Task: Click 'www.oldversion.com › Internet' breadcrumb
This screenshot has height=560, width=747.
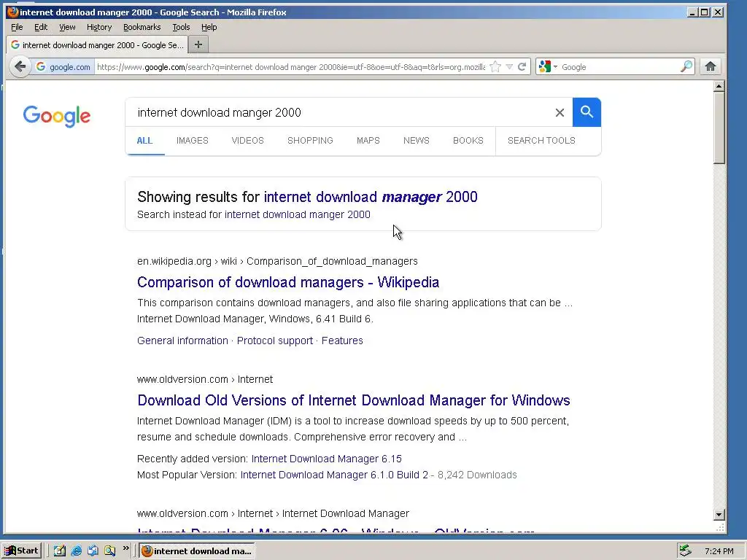Action: pyautogui.click(x=205, y=379)
